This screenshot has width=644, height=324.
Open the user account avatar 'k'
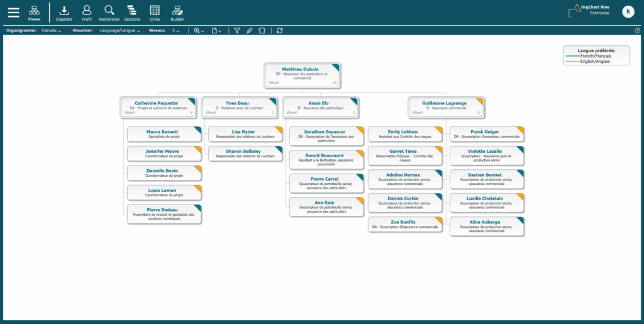click(x=628, y=11)
